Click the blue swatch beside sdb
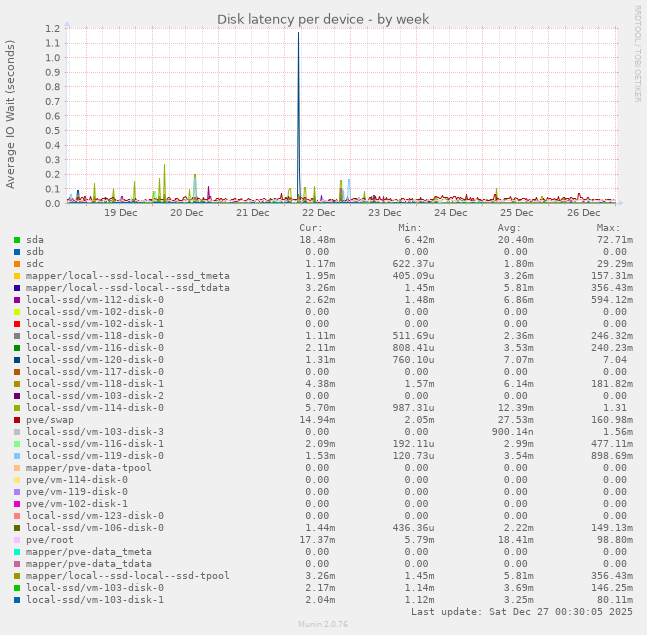 coord(17,252)
